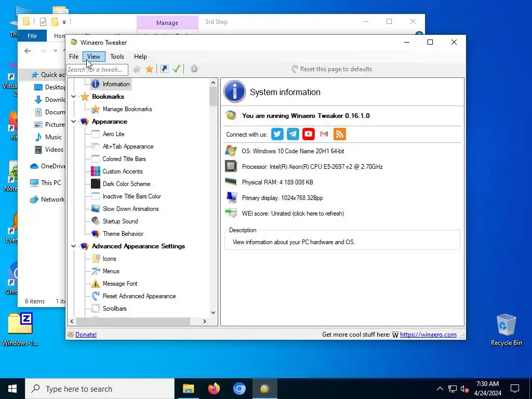Click the YouTube icon
The height and width of the screenshot is (399, 532).
(x=309, y=134)
